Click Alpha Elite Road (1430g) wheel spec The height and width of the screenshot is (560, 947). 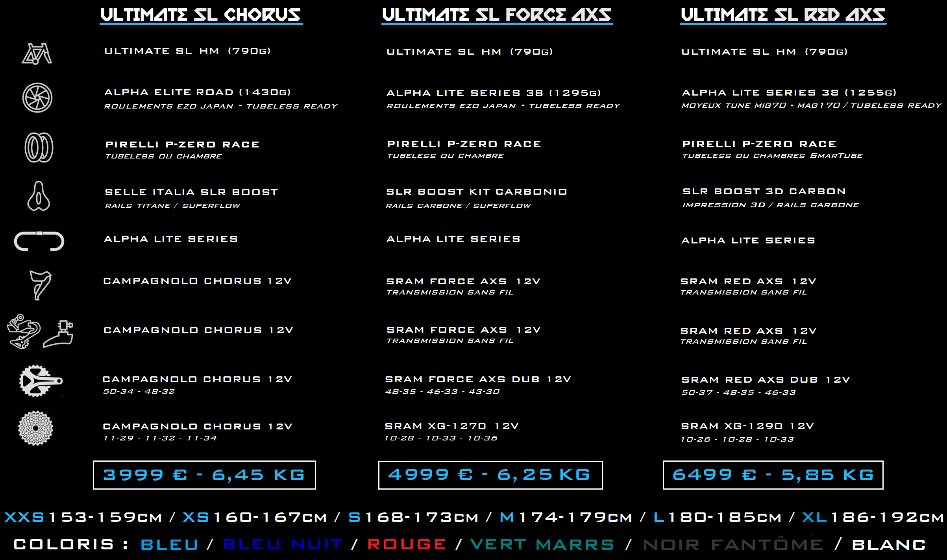pos(198,92)
